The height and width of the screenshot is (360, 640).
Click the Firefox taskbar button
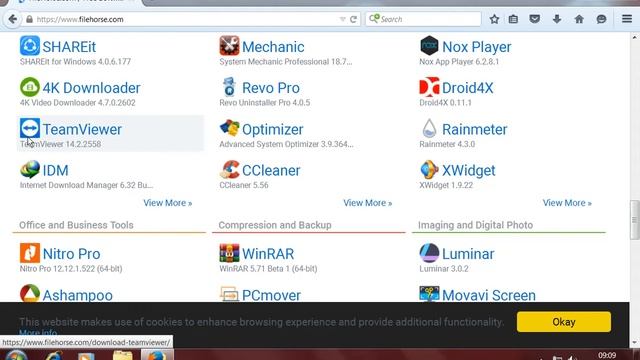pos(157,355)
